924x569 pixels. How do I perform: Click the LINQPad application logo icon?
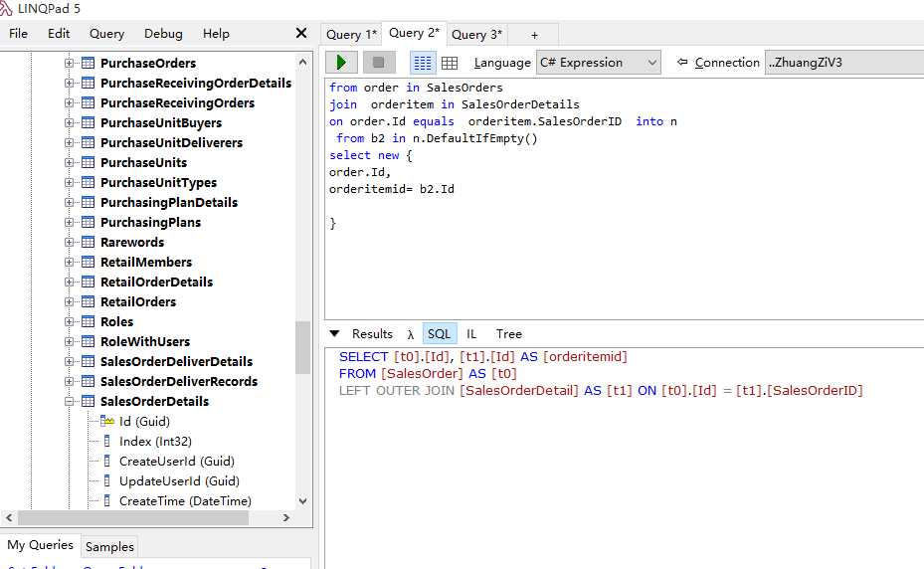6,8
